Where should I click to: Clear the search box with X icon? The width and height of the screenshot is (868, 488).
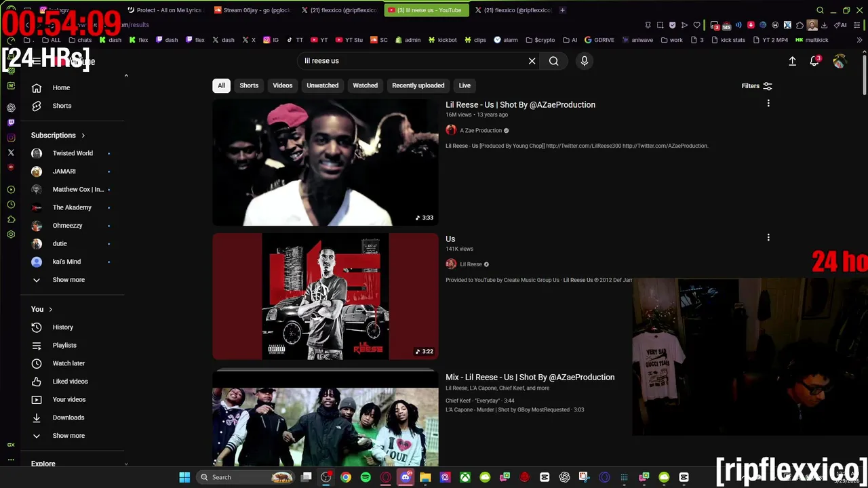click(532, 61)
